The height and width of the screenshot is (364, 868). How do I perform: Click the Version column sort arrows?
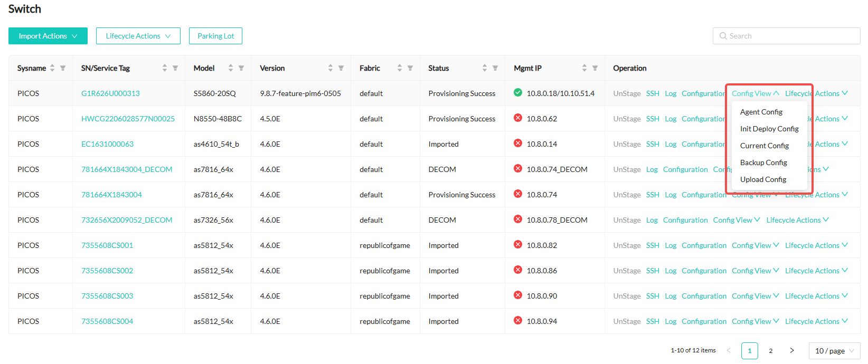point(331,68)
